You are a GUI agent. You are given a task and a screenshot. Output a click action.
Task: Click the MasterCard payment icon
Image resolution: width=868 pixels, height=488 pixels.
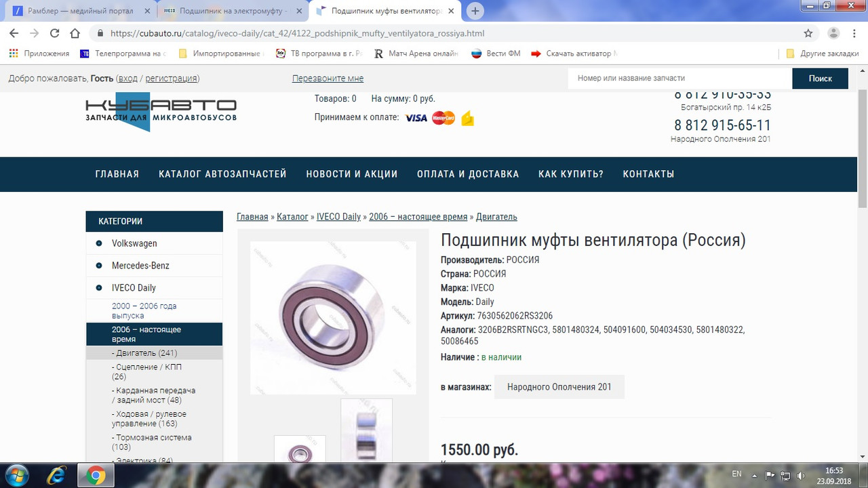441,117
